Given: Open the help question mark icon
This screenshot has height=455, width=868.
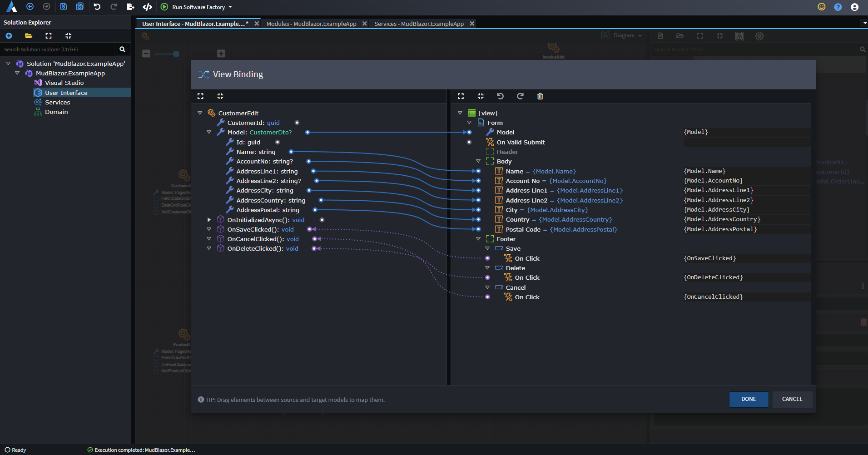Looking at the screenshot, I should [x=838, y=7].
